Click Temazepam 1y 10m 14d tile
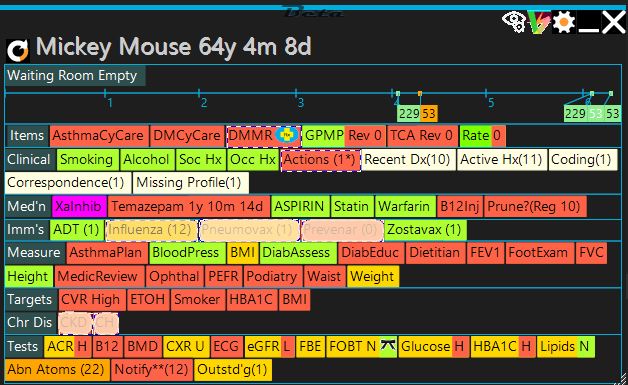The height and width of the screenshot is (385, 628). click(188, 206)
